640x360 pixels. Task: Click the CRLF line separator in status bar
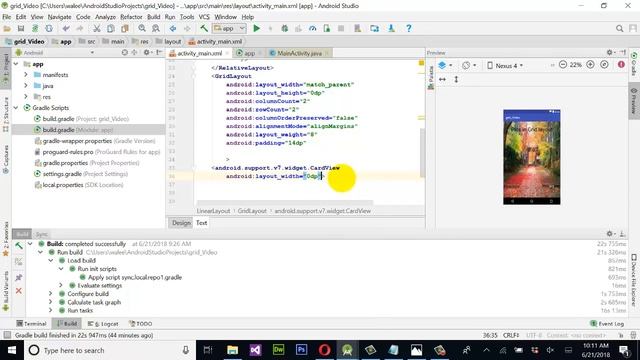(511, 335)
